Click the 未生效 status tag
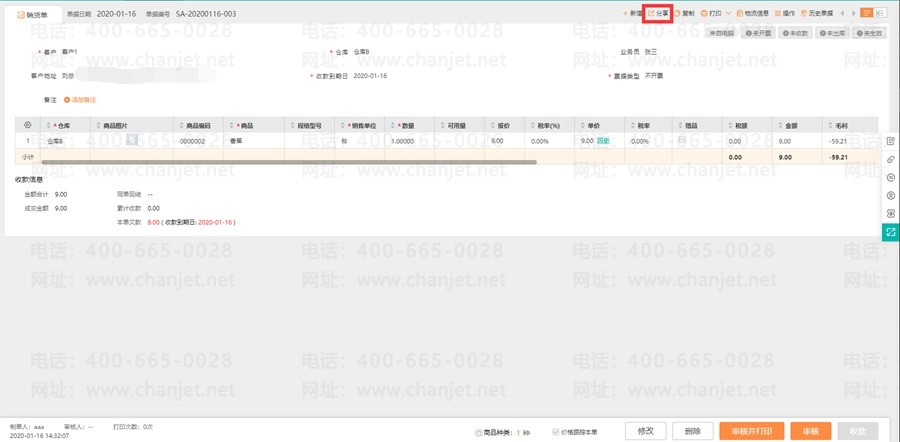The image size is (900, 442). click(869, 33)
